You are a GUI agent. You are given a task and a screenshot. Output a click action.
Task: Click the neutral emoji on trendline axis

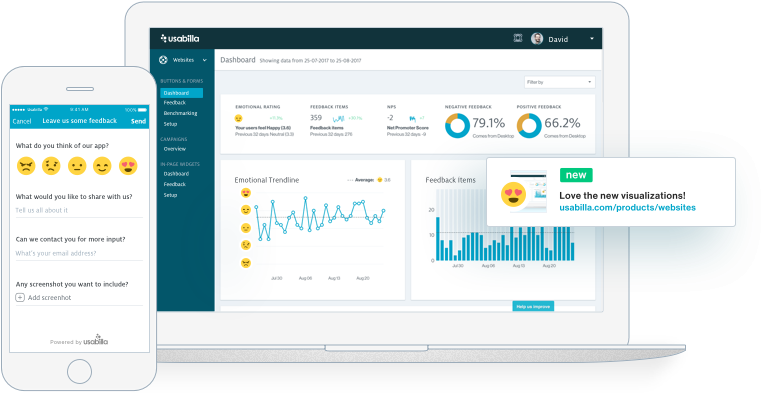tap(246, 228)
